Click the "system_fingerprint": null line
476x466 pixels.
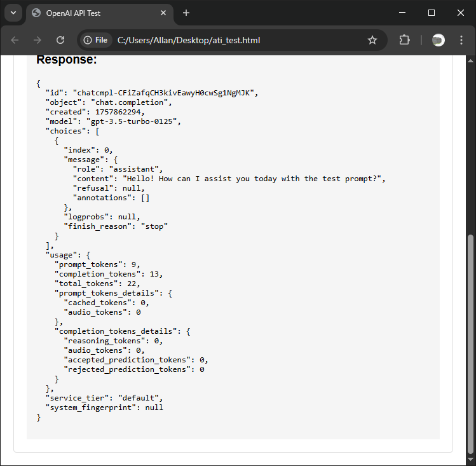point(104,408)
